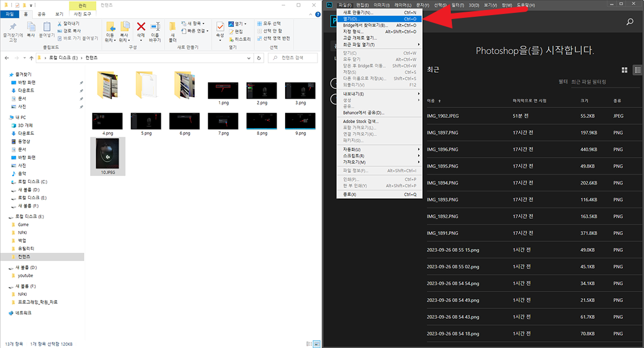Sort recent files by 이름 column header
The height and width of the screenshot is (348, 644).
click(431, 101)
